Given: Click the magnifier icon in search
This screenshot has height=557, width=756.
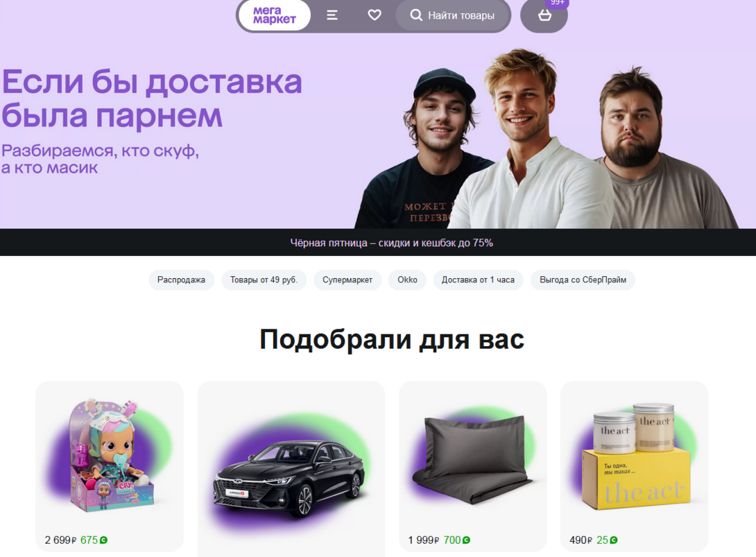Looking at the screenshot, I should point(416,15).
